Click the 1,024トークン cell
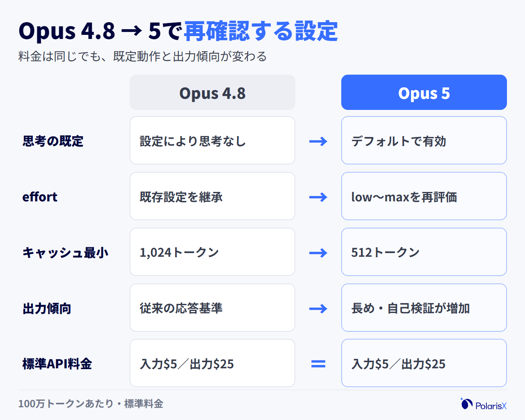The height and width of the screenshot is (420, 525). pos(212,252)
